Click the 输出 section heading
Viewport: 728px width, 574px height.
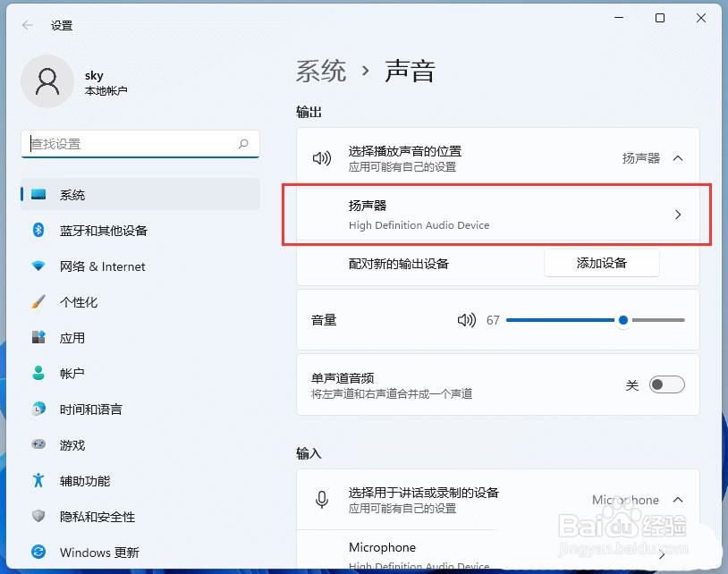tap(309, 112)
